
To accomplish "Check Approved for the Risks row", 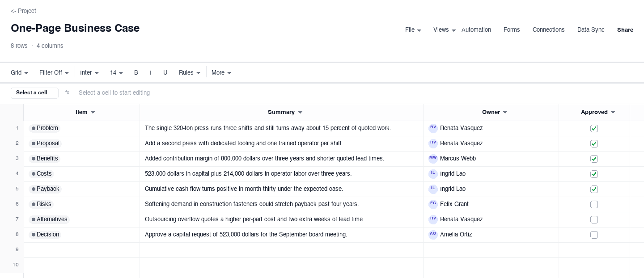I will click(594, 204).
